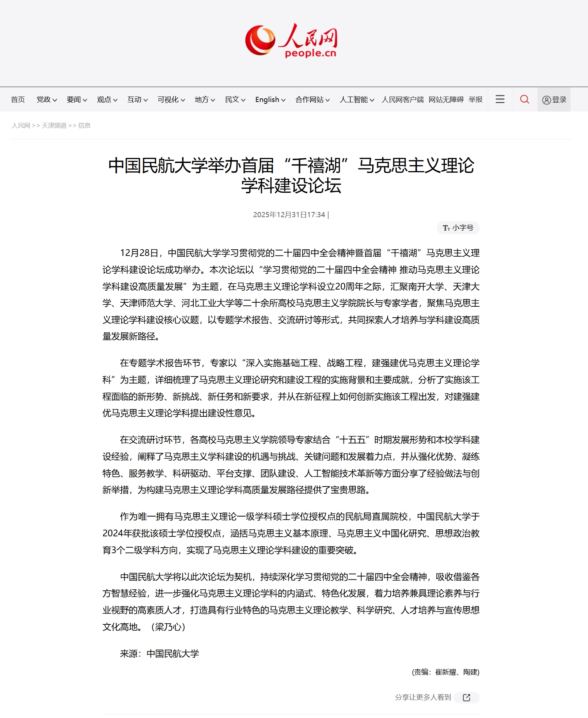
Task: Expand the 合作网站 dropdown
Action: click(312, 100)
